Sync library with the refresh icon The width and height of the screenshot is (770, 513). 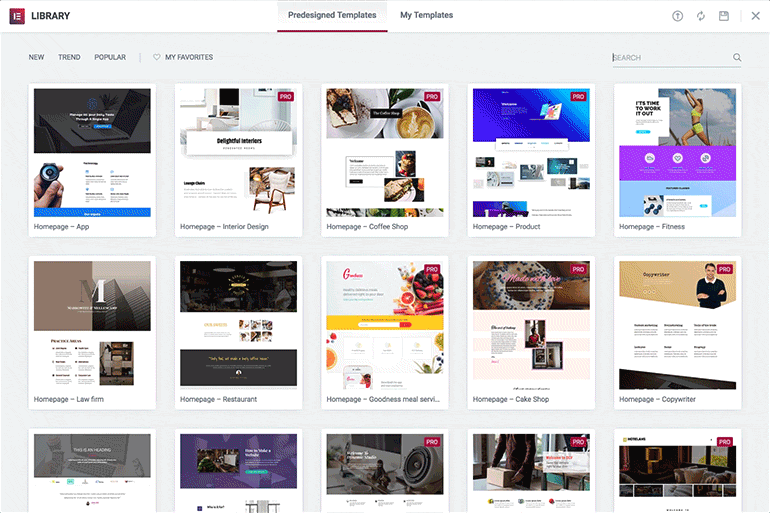(701, 16)
